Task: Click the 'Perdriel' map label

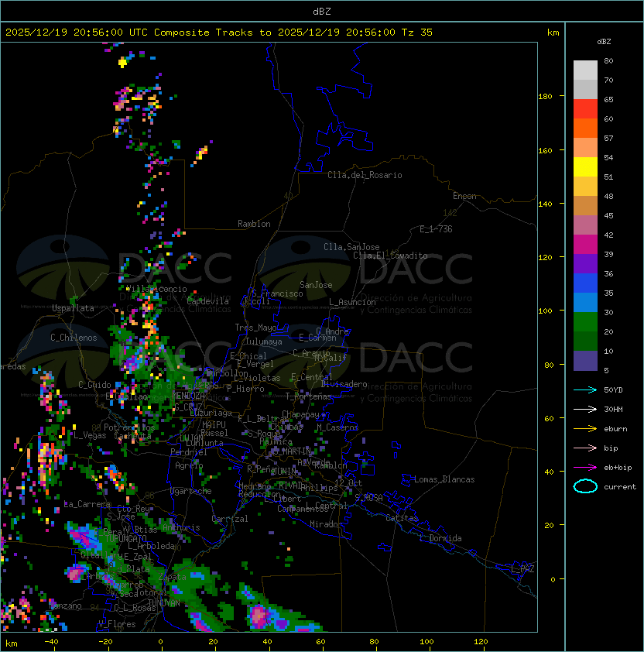Action: pos(189,452)
